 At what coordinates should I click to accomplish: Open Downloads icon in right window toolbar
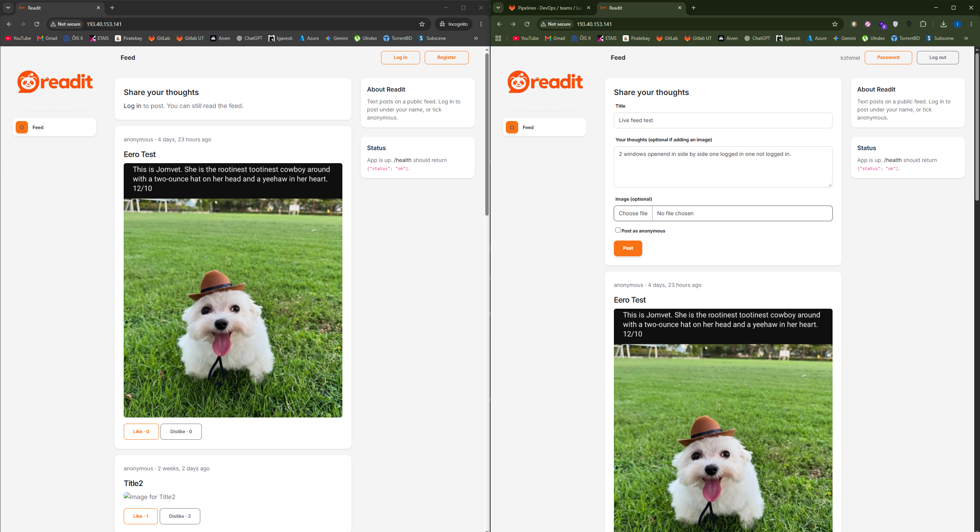(x=944, y=24)
